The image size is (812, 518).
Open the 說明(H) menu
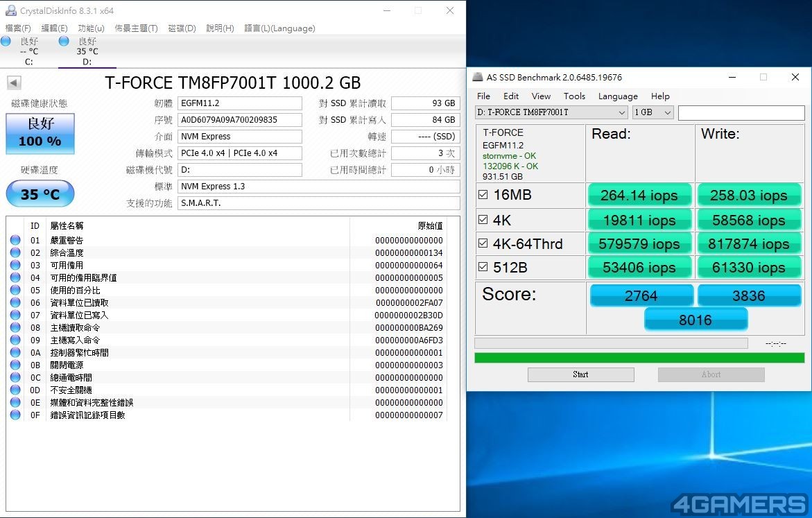pyautogui.click(x=220, y=28)
